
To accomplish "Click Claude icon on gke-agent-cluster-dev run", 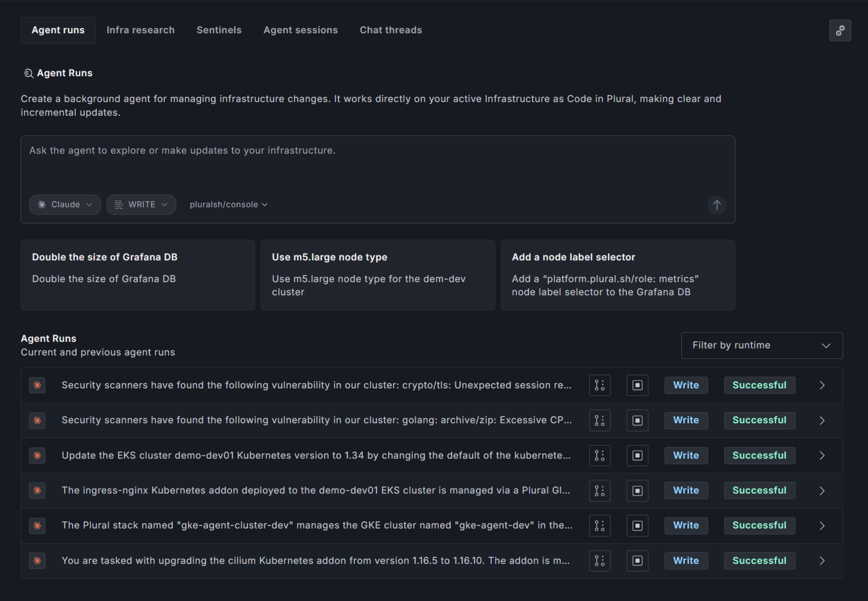I will point(37,526).
